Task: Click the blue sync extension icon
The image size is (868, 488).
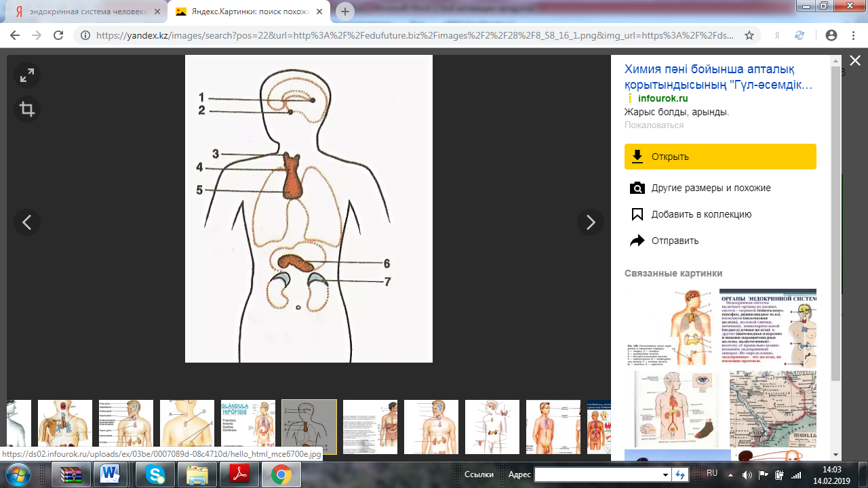Action: (x=800, y=35)
